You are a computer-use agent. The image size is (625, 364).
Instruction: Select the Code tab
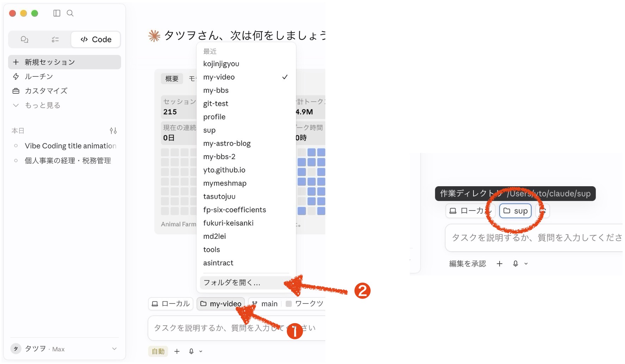[96, 39]
